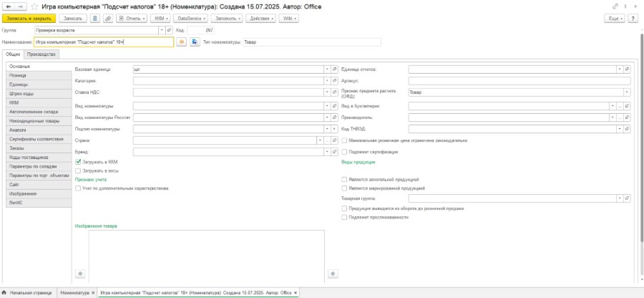The width and height of the screenshot is (644, 298).
Task: Open the DataService dropdown menu
Action: [190, 19]
